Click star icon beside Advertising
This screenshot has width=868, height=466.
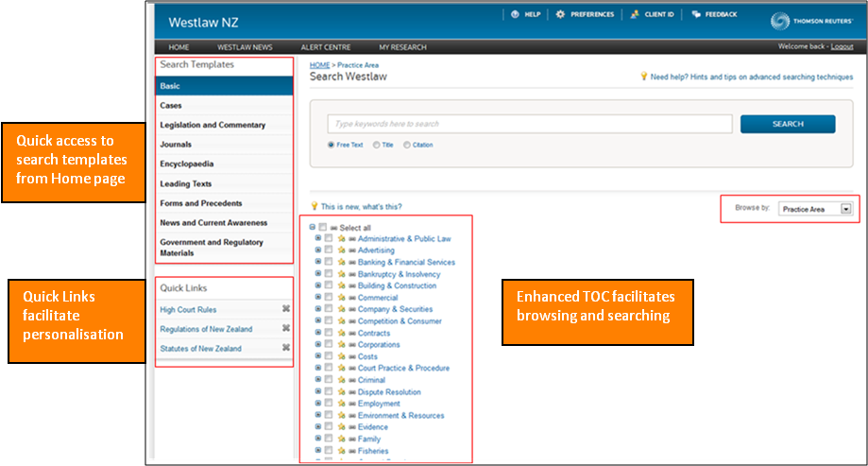342,250
